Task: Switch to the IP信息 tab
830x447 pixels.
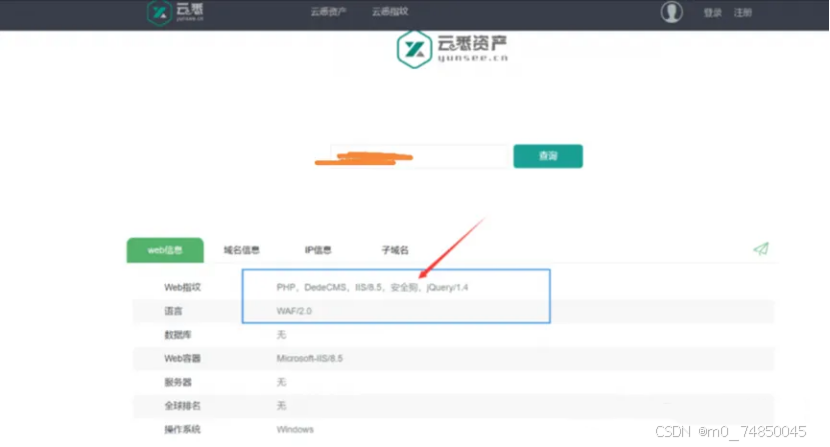Action: click(x=318, y=250)
